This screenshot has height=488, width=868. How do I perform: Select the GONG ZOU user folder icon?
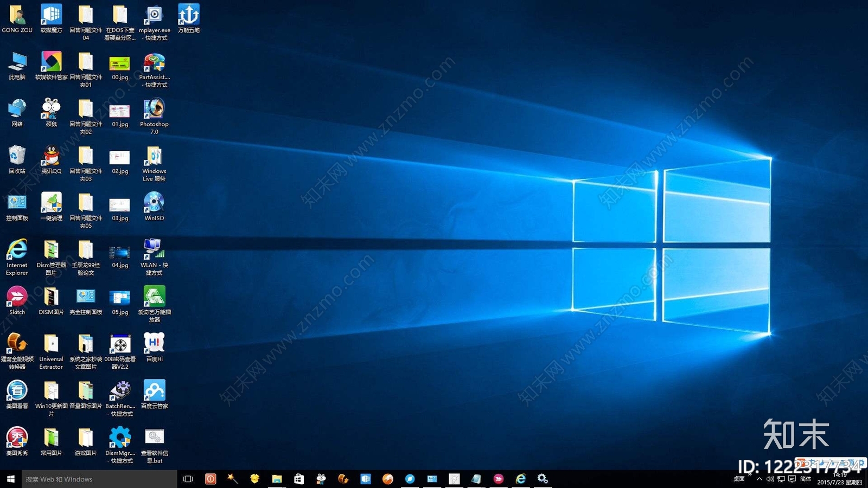click(x=17, y=19)
